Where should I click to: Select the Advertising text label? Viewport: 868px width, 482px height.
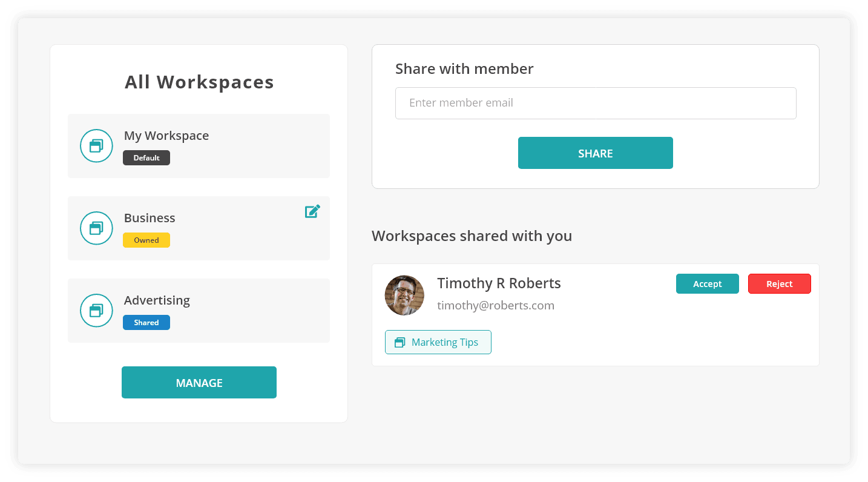point(157,300)
